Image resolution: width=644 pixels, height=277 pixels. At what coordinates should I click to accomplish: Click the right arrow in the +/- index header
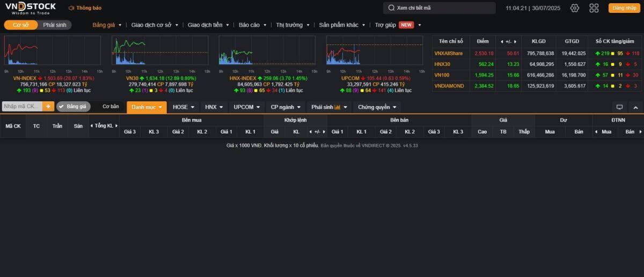pyautogui.click(x=516, y=42)
